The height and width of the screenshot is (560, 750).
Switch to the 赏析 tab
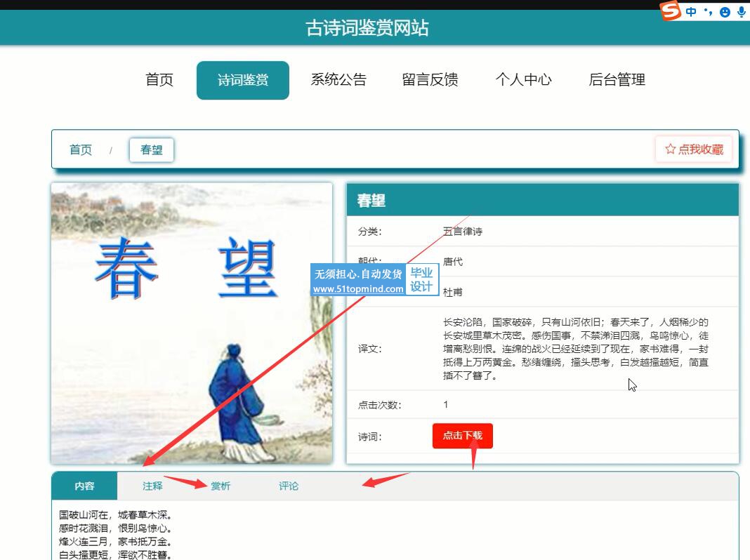(221, 486)
